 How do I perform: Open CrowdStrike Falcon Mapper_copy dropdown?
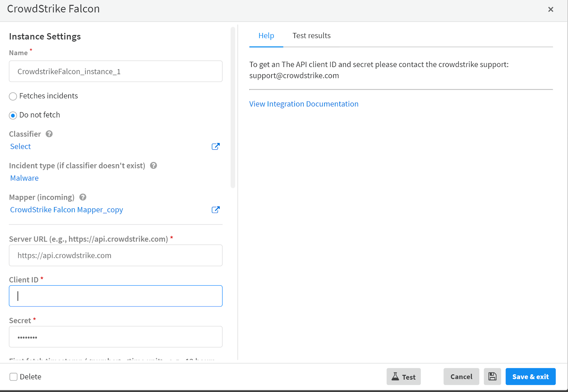(66, 210)
